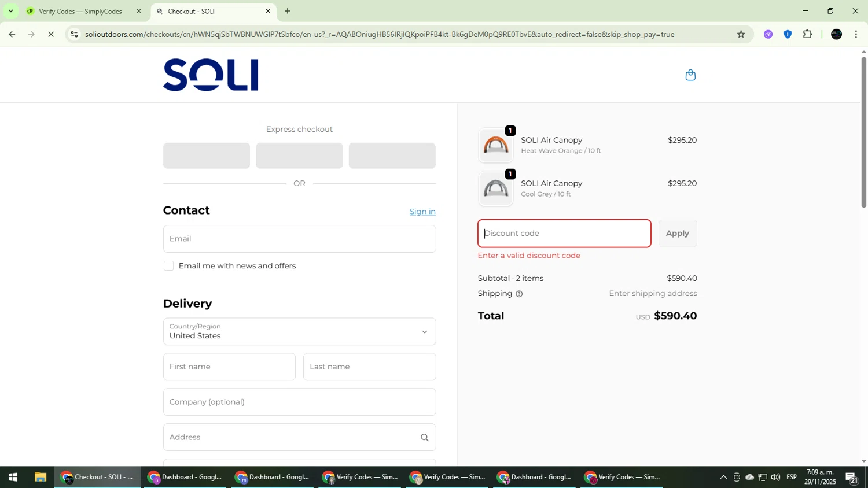868x488 pixels.
Task: Open File Explorer from taskbar
Action: [x=40, y=477]
